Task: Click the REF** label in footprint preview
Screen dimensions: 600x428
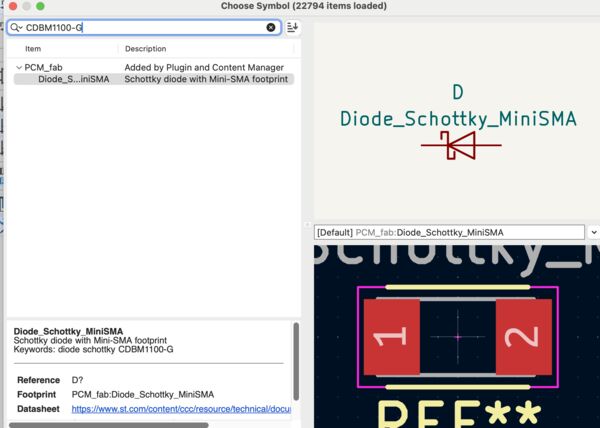Action: 459,414
